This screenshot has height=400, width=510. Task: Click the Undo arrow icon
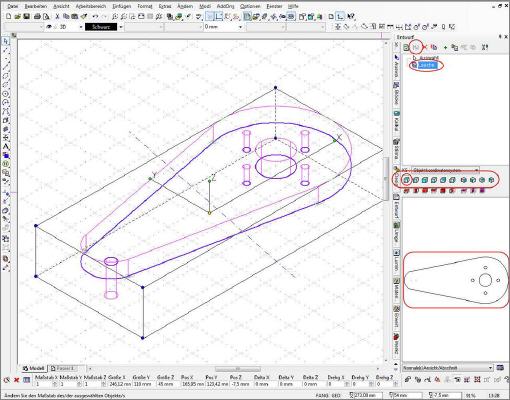coord(95,16)
